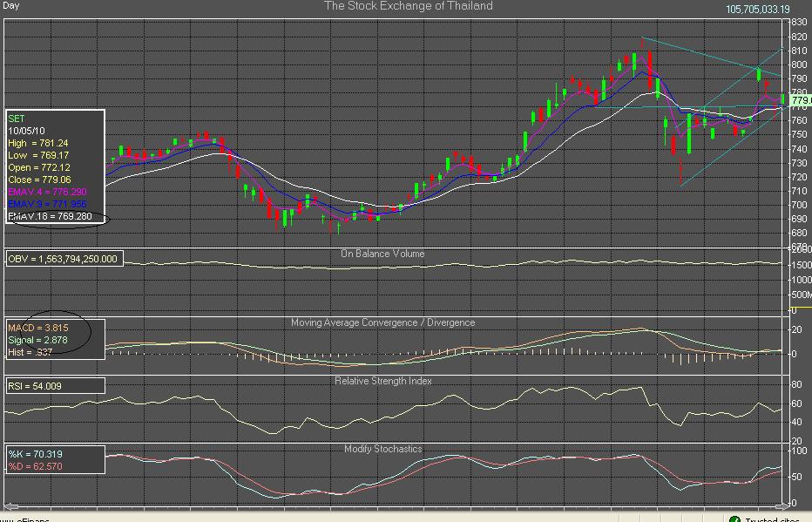The height and width of the screenshot is (522, 812).
Task: Click the "Close = 779.06" line
Action: click(x=39, y=180)
